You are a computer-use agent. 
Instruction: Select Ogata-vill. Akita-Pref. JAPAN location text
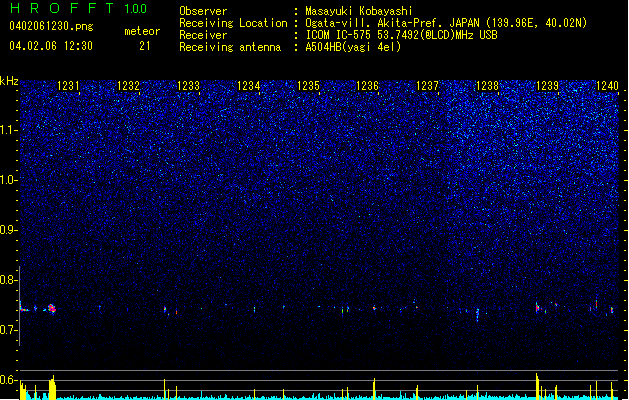446,23
